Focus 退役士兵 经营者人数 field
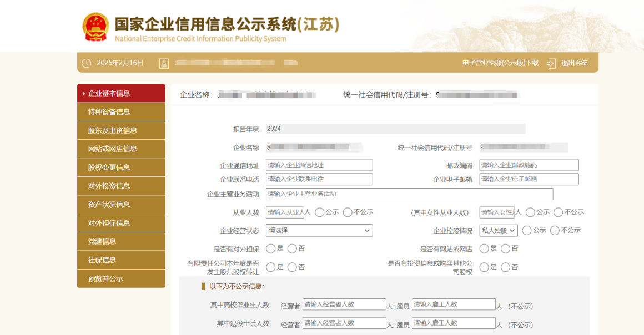The height and width of the screenshot is (335, 644). tap(344, 323)
